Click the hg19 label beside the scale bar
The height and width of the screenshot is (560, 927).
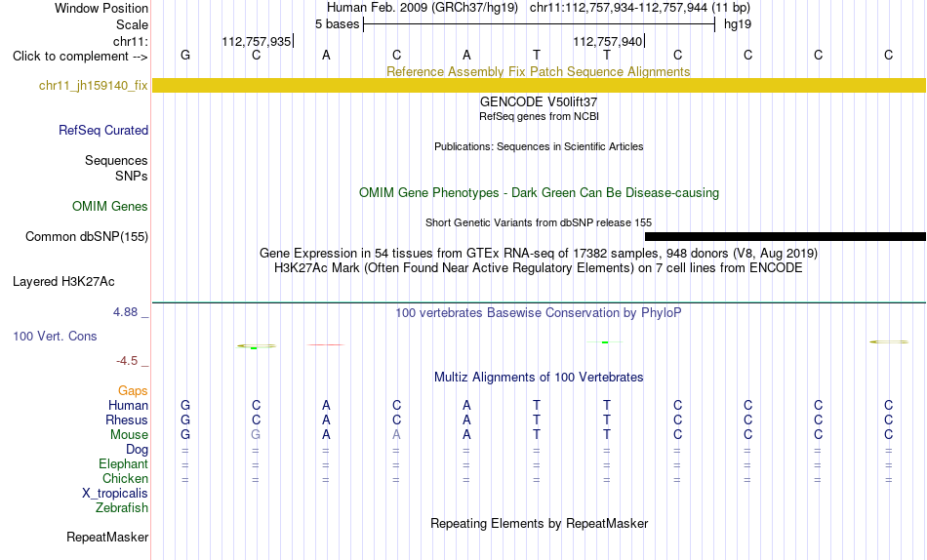click(x=738, y=24)
